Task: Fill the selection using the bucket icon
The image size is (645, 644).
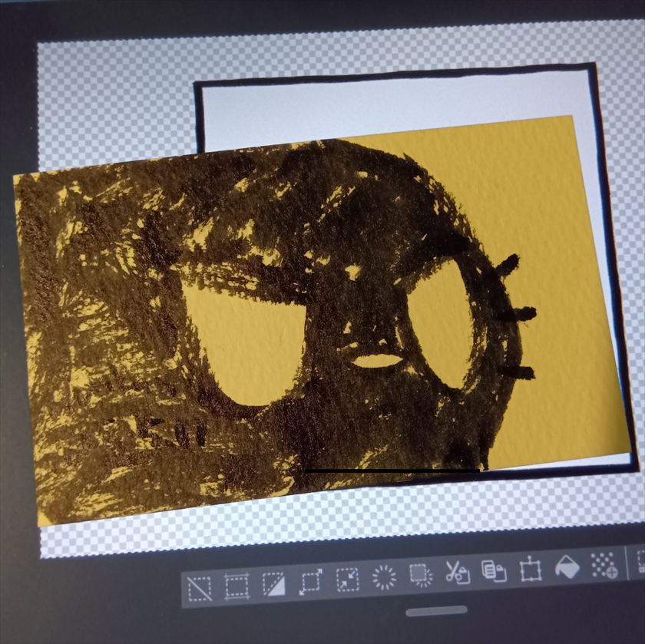Action: [x=567, y=566]
